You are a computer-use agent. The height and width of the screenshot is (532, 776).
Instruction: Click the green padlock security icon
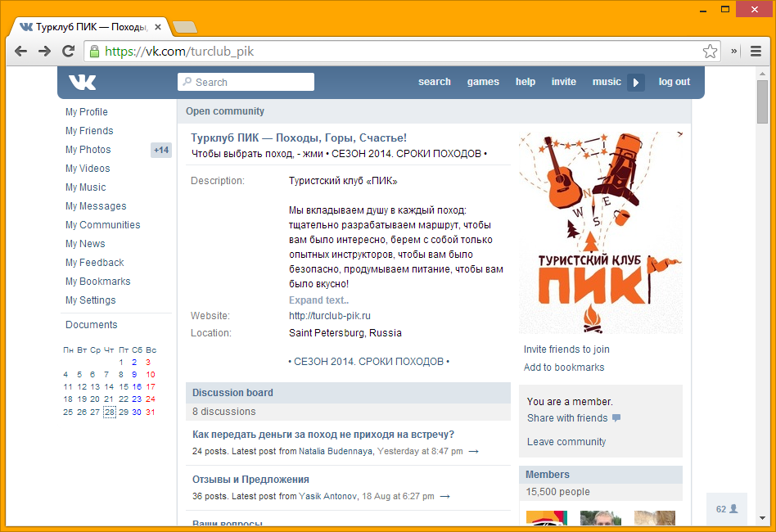click(x=94, y=51)
